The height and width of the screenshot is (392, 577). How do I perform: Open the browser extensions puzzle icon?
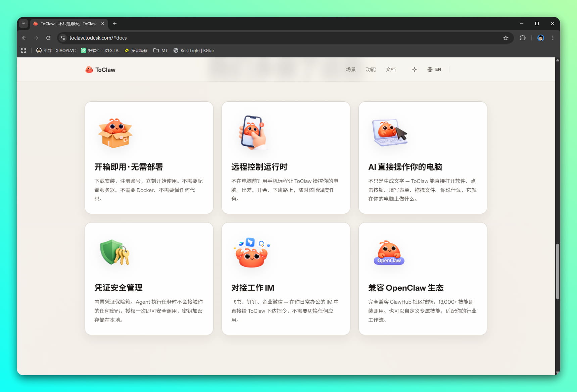click(523, 38)
